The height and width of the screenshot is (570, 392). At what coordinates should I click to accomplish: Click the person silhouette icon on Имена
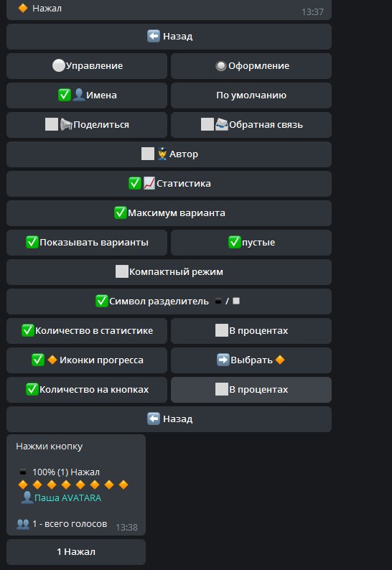point(78,95)
